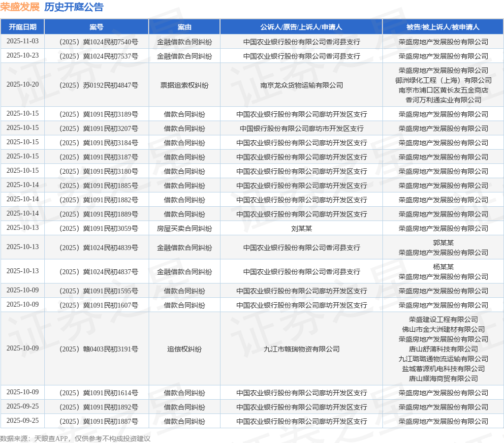Select the 开庭日期 column header
This screenshot has height=443, width=504.
(x=23, y=27)
